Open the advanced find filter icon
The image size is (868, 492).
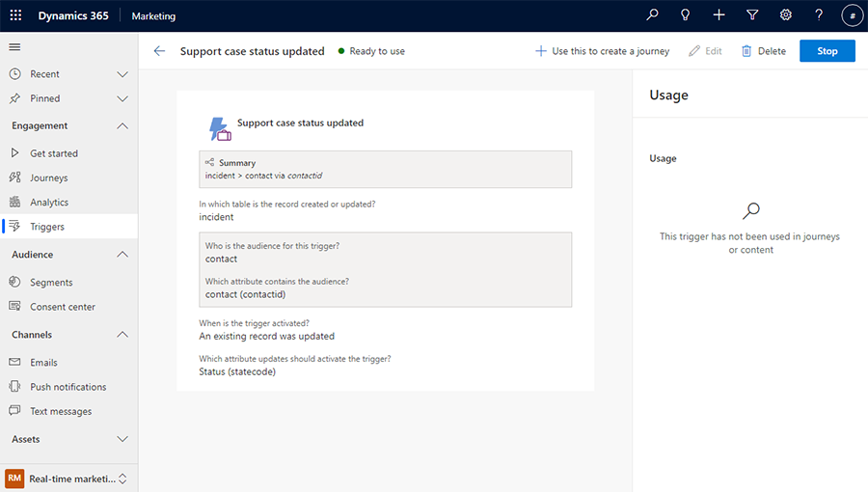click(752, 15)
